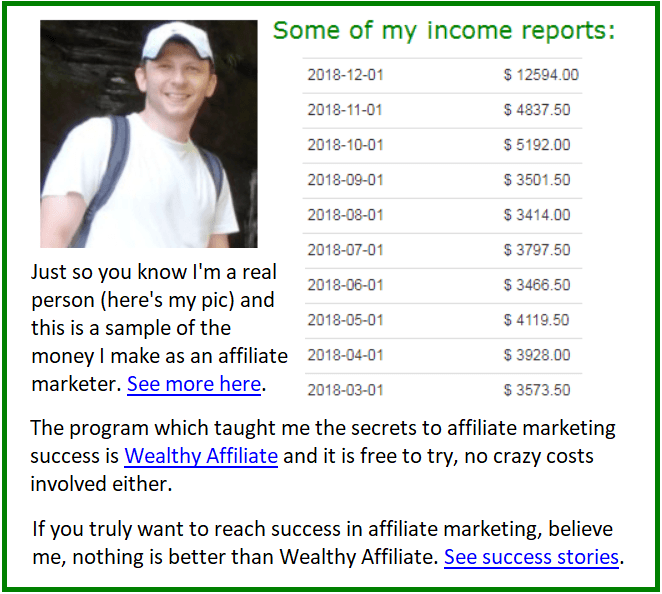Click the $ 5192.00 income amount
The width and height of the screenshot is (662, 594).
point(537,145)
